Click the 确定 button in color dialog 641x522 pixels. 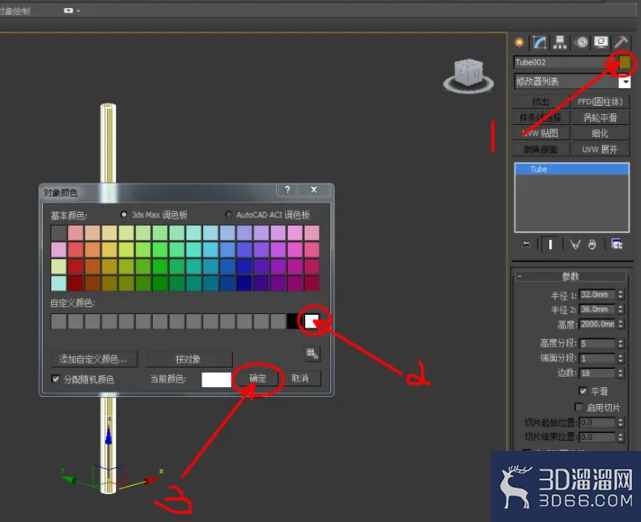tap(258, 379)
